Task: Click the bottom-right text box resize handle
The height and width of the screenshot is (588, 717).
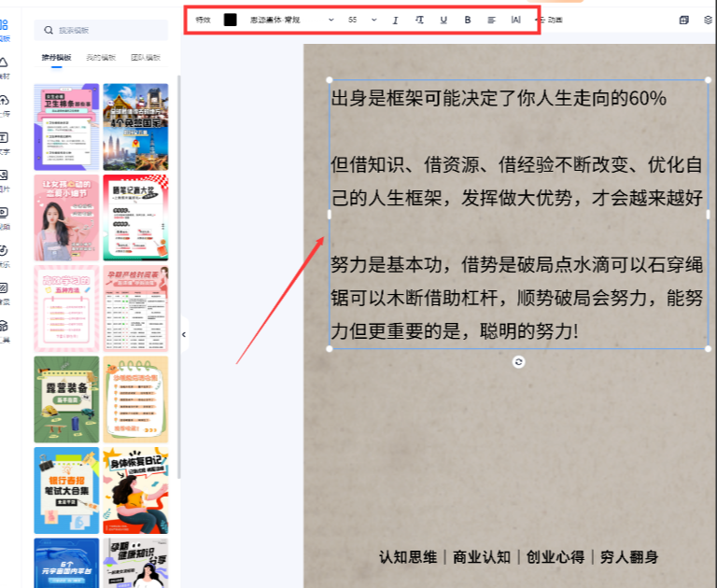Action: click(x=708, y=349)
